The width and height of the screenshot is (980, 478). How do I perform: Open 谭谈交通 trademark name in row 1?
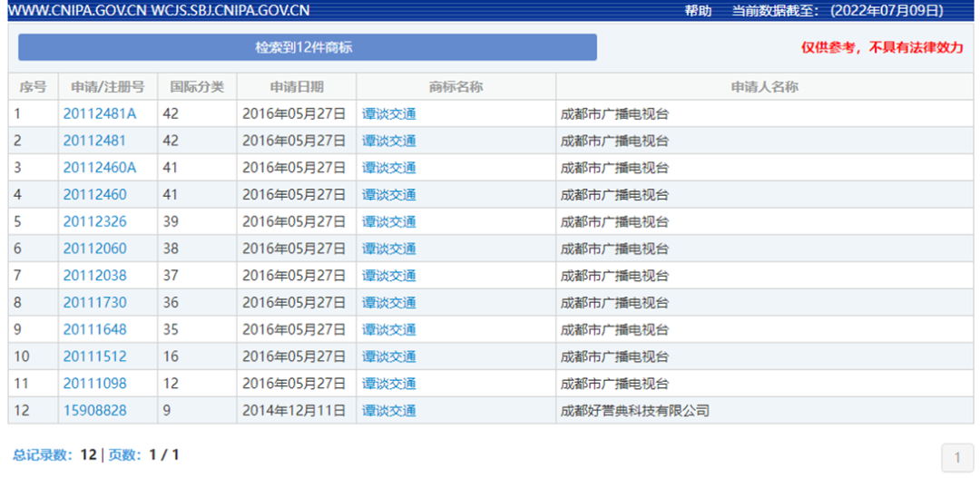pyautogui.click(x=388, y=114)
